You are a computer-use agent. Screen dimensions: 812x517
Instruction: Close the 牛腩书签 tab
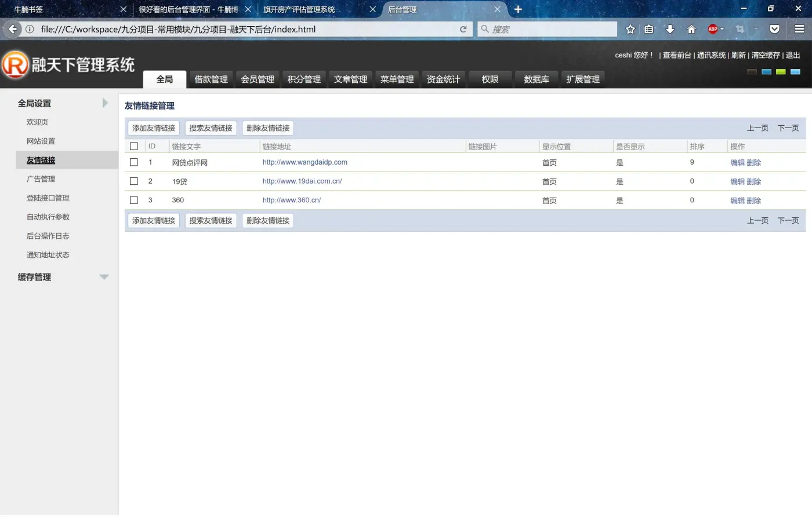(123, 9)
